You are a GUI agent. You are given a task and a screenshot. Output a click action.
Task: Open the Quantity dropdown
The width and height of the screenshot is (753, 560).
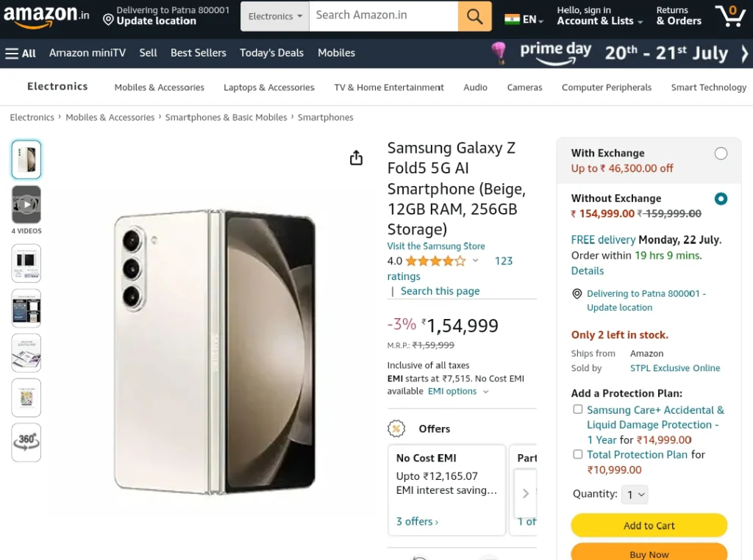635,495
